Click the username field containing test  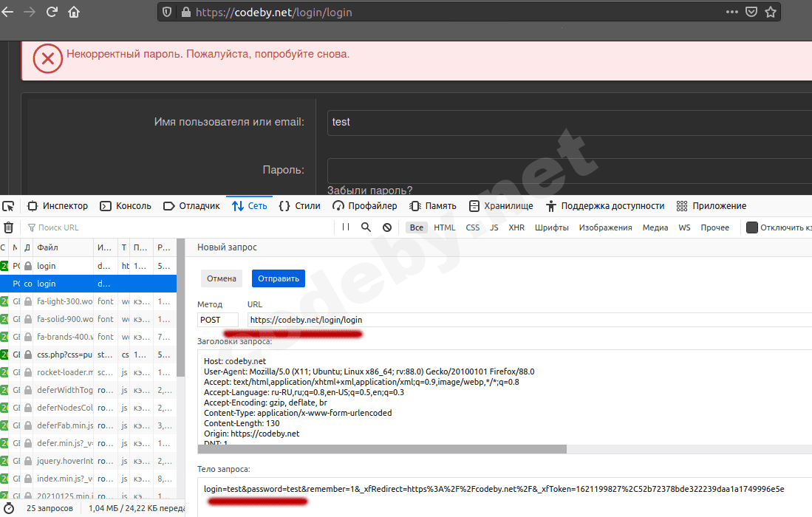point(569,122)
